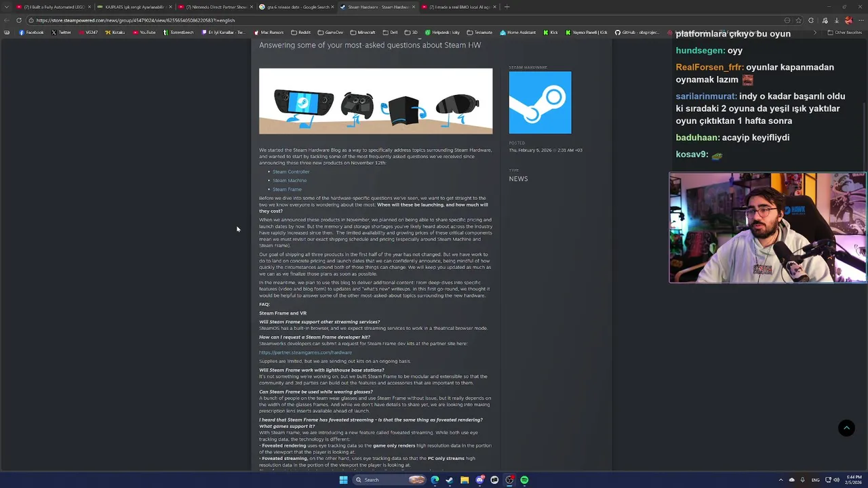Open the Mac Rumors bookmark
This screenshot has height=488, width=868.
(x=269, y=33)
